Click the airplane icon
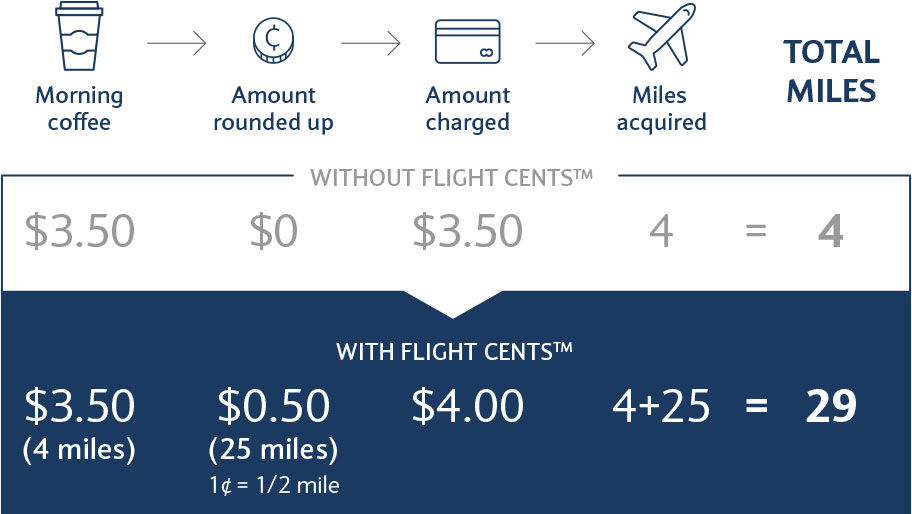 [662, 36]
